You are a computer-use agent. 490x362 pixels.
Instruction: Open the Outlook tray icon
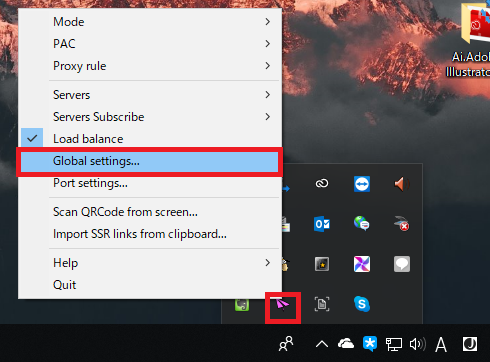coord(322,224)
